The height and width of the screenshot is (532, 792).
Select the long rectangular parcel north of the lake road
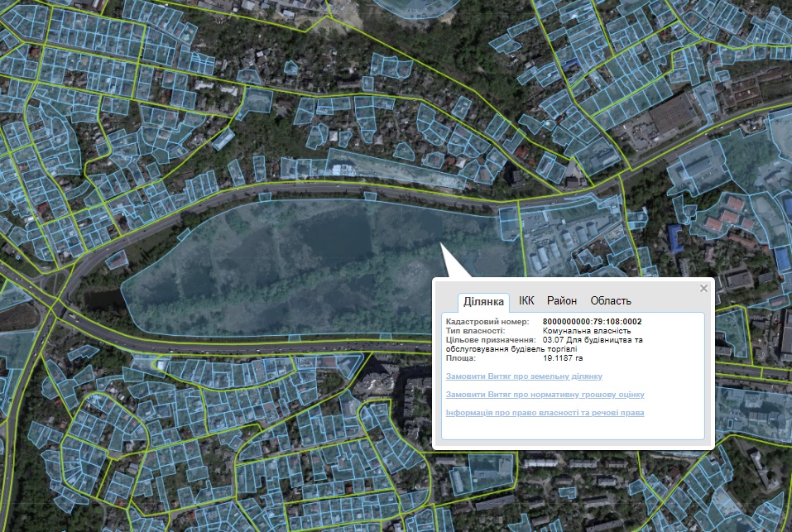[389, 165]
